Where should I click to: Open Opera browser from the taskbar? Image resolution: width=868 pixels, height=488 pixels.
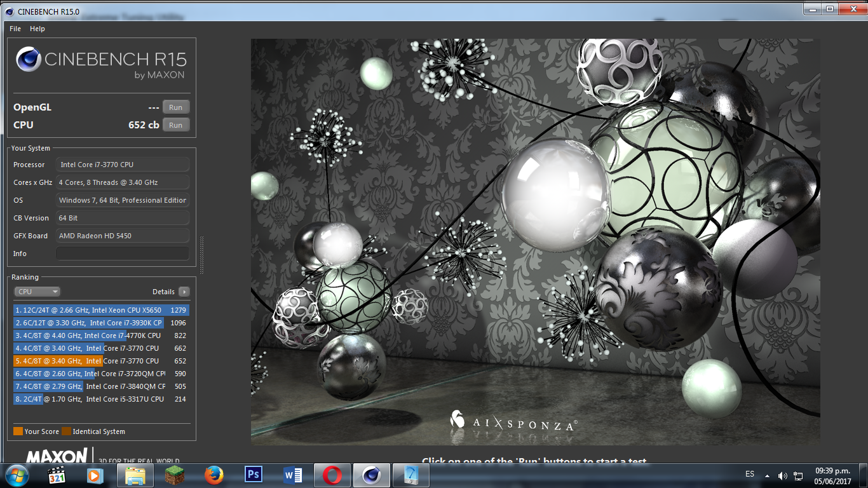click(x=332, y=475)
